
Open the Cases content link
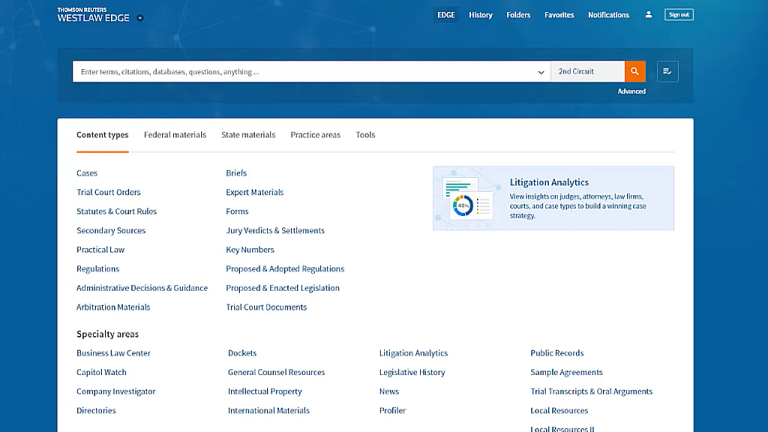pyautogui.click(x=87, y=173)
